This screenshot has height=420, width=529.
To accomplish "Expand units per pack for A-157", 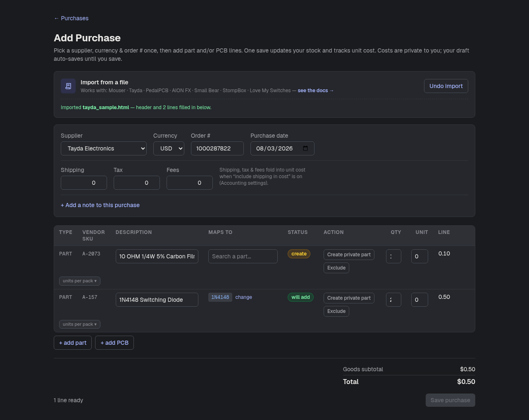I will click(x=80, y=325).
